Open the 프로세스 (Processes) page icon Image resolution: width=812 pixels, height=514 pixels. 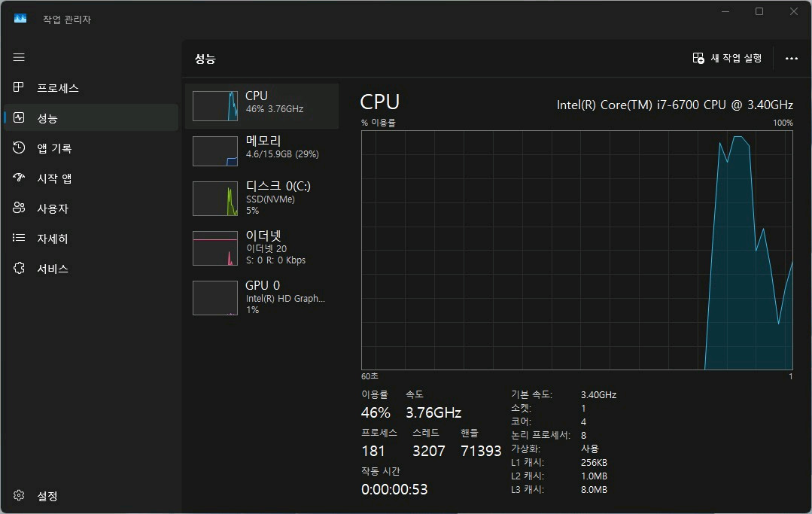pyautogui.click(x=20, y=88)
